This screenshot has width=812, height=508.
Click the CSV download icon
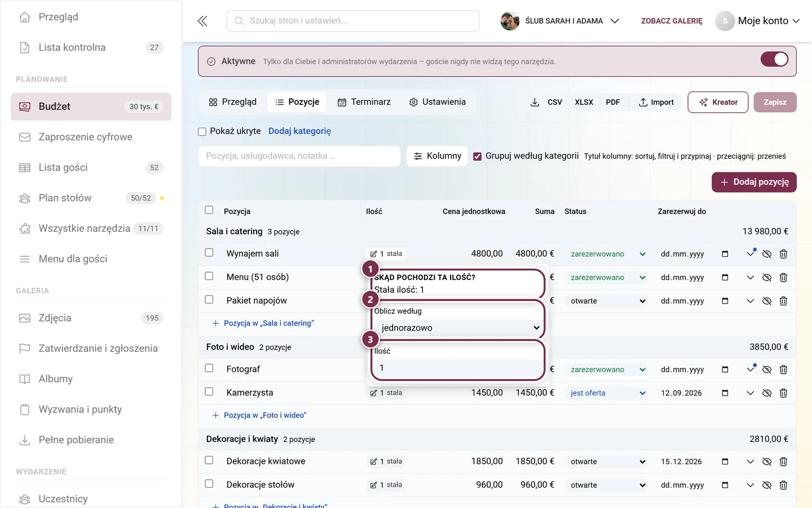click(x=535, y=102)
